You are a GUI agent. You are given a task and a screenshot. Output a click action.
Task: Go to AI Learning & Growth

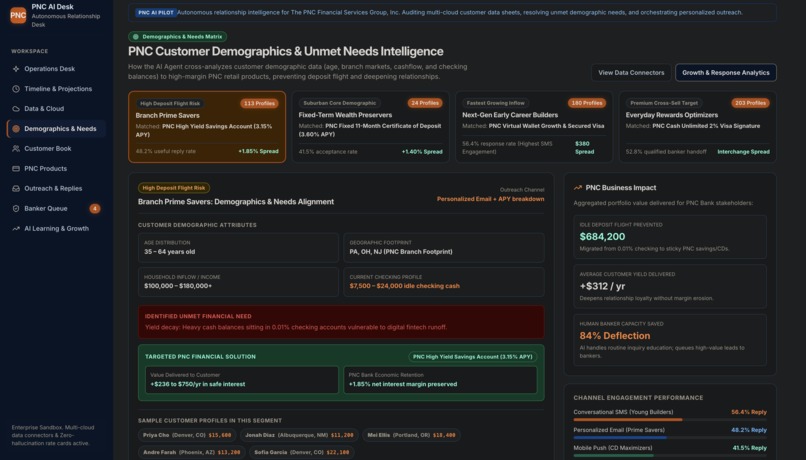pyautogui.click(x=57, y=229)
